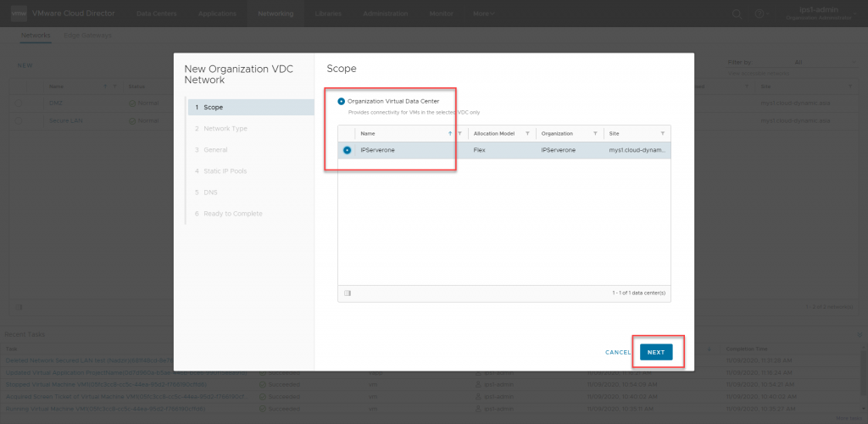868x424 pixels.
Task: Toggle Name column ascending sort arrow in wizard
Action: (x=450, y=133)
